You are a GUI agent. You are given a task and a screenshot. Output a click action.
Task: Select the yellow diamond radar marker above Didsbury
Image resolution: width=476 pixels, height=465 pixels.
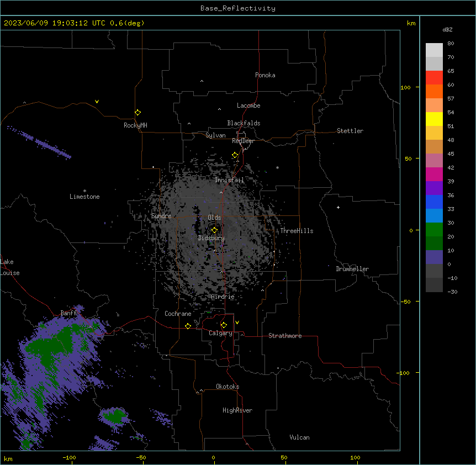pyautogui.click(x=214, y=230)
